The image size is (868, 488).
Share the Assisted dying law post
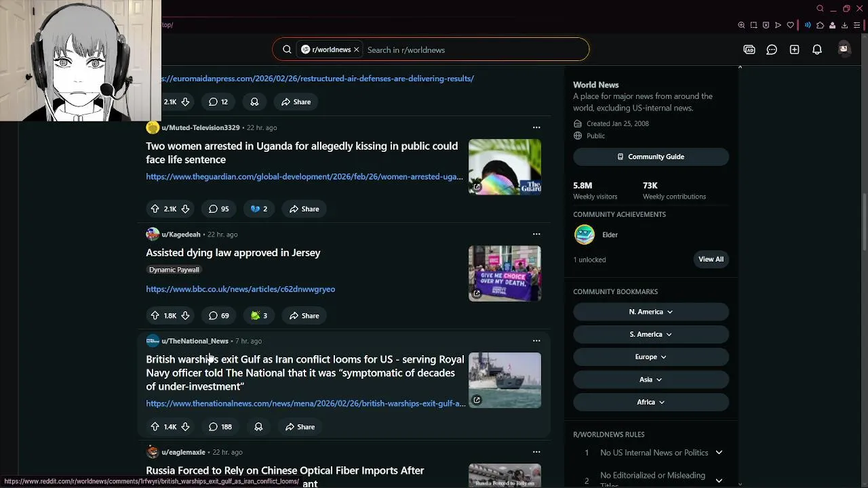[x=304, y=315]
